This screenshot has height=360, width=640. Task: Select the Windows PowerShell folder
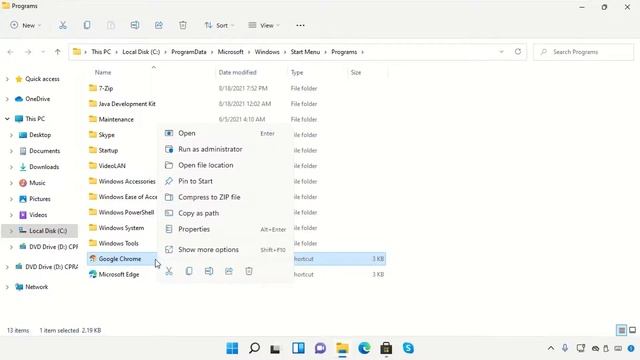[x=126, y=212]
